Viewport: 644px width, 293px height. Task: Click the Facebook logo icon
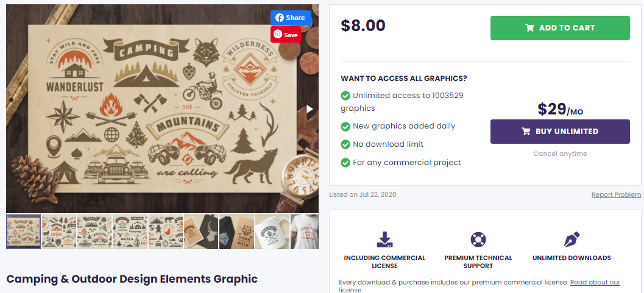[x=279, y=18]
